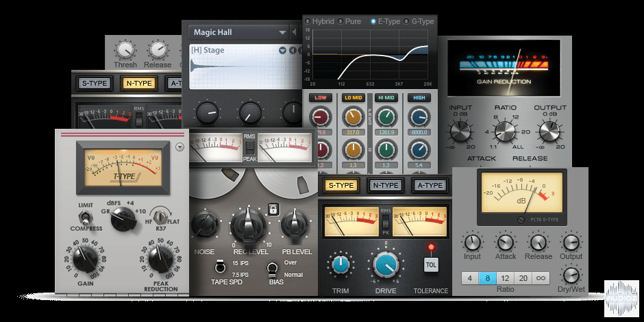Toggle the RMS/PK switch between console VU meters
This screenshot has width=644, height=322.
[385, 223]
